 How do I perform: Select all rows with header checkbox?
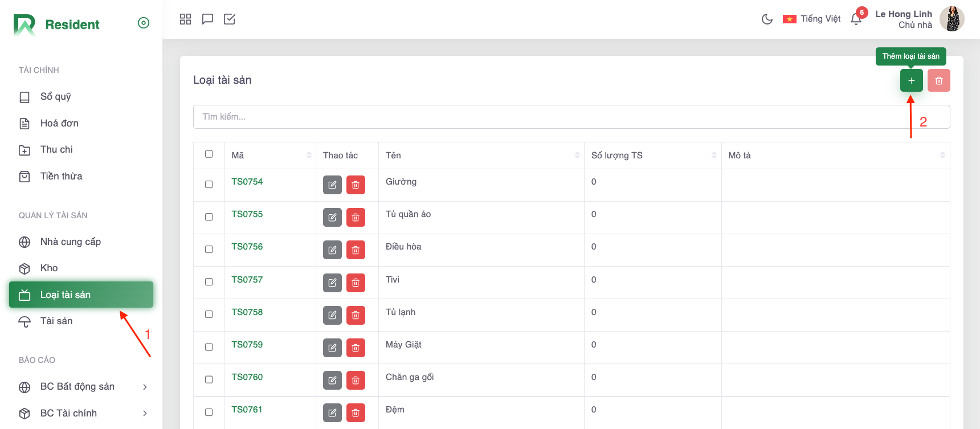tap(209, 154)
